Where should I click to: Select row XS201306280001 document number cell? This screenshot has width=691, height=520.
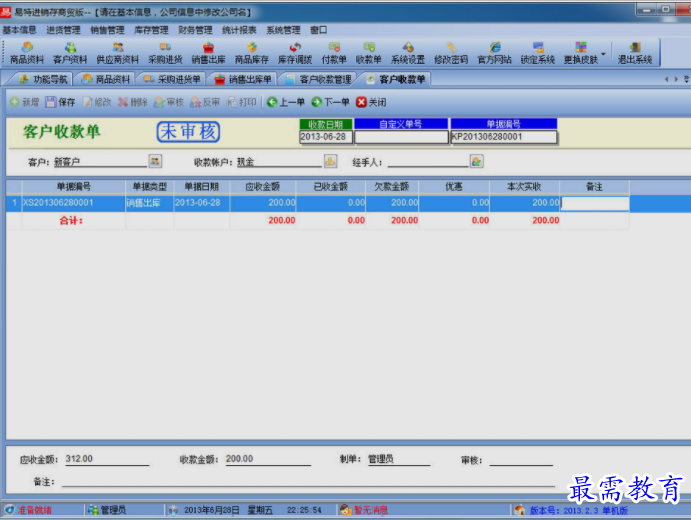(74, 203)
